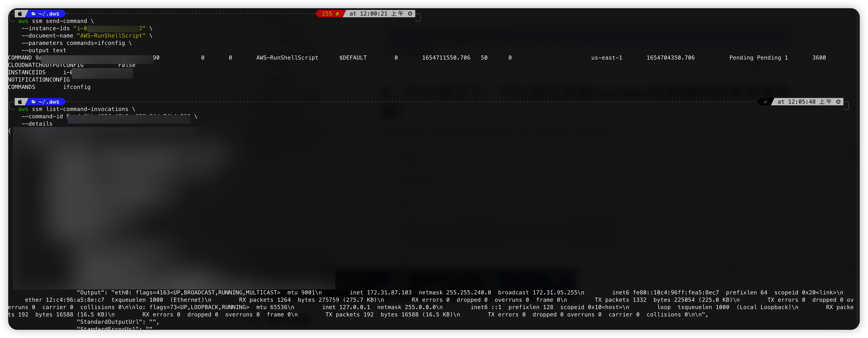
Task: Click the "us-east-1" region in output
Action: coord(606,58)
